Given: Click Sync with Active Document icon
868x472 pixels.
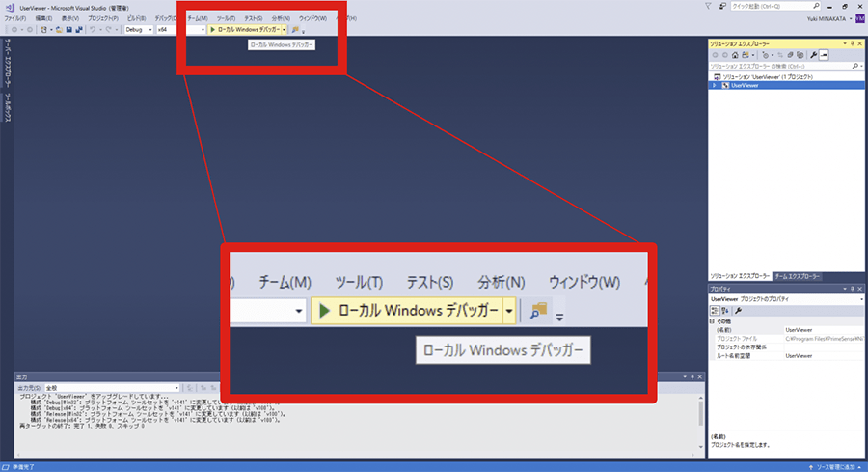Looking at the screenshot, I should (x=780, y=55).
